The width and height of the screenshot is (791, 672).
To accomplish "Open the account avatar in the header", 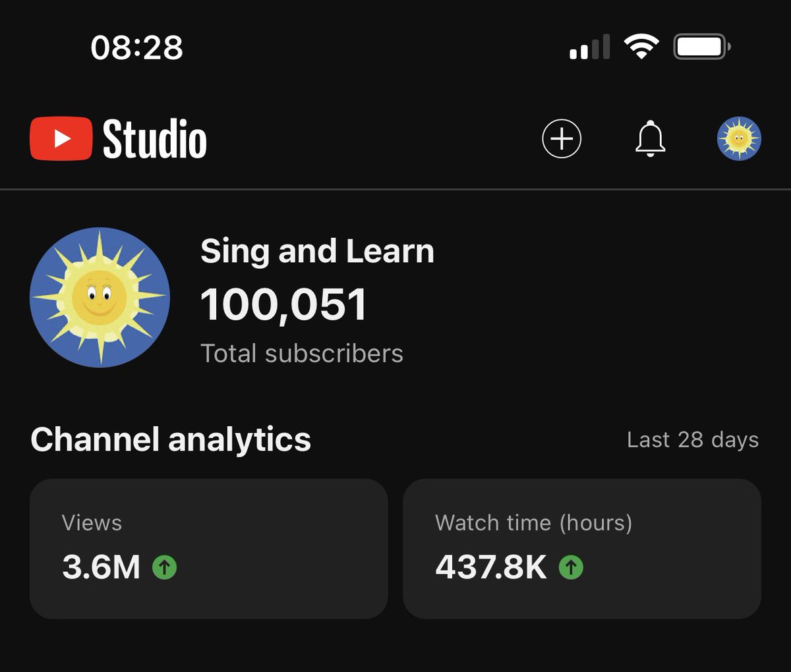I will tap(739, 139).
